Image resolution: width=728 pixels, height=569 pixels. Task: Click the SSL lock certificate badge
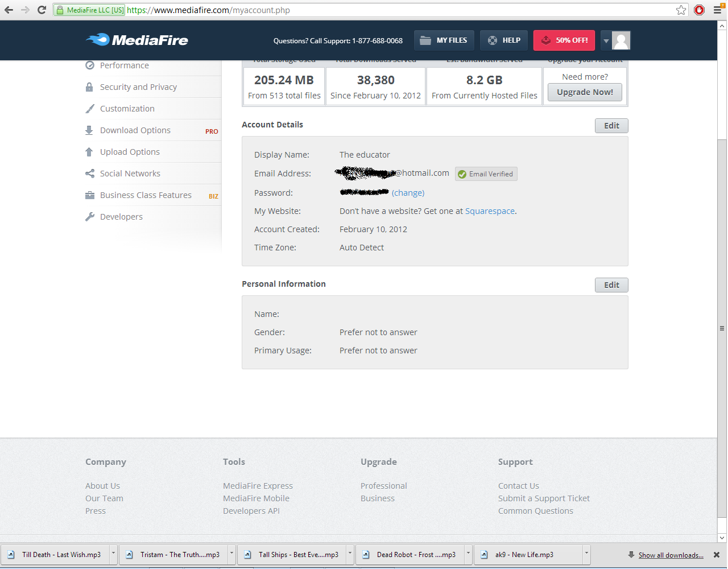[x=89, y=10]
